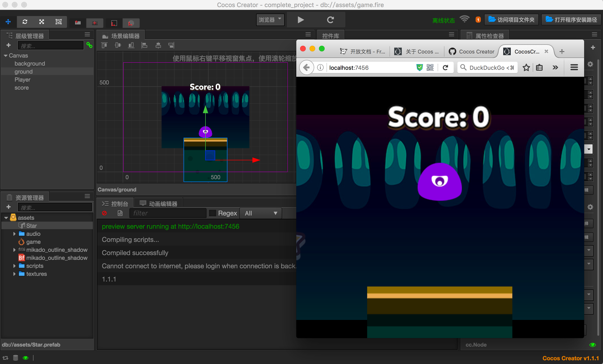
Task: Expand the scripts folder
Action: [x=14, y=266]
